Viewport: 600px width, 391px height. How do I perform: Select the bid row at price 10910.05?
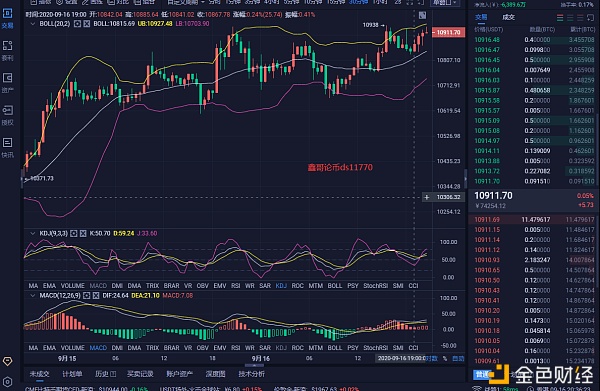pyautogui.click(x=533, y=341)
